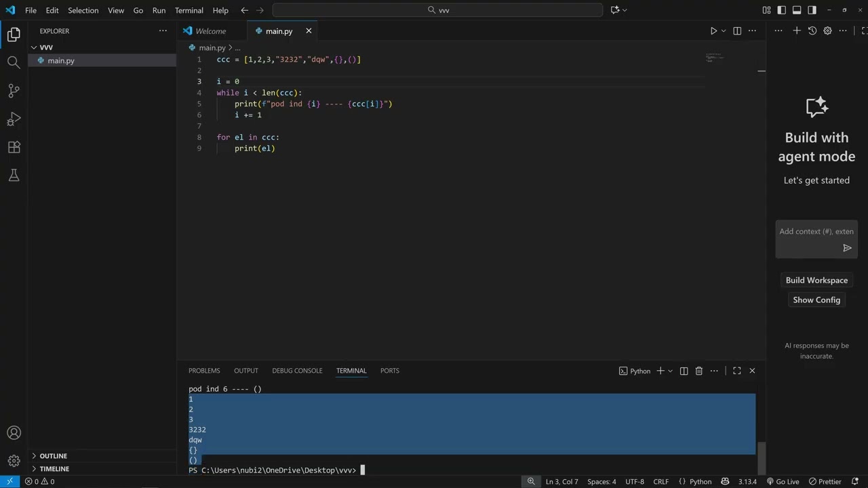Select Python interpreter 3.13.4
868x488 pixels.
747,482
